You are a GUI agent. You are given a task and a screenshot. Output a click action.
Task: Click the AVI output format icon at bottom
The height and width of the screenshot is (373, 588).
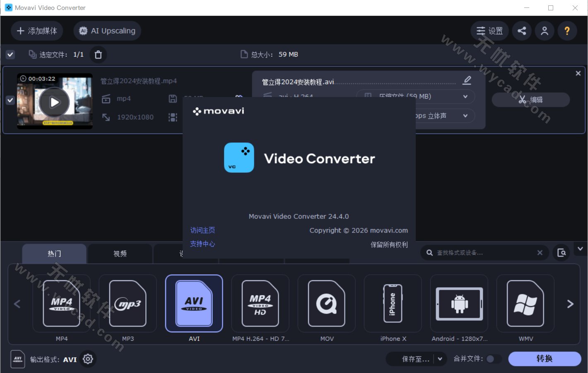(18, 359)
